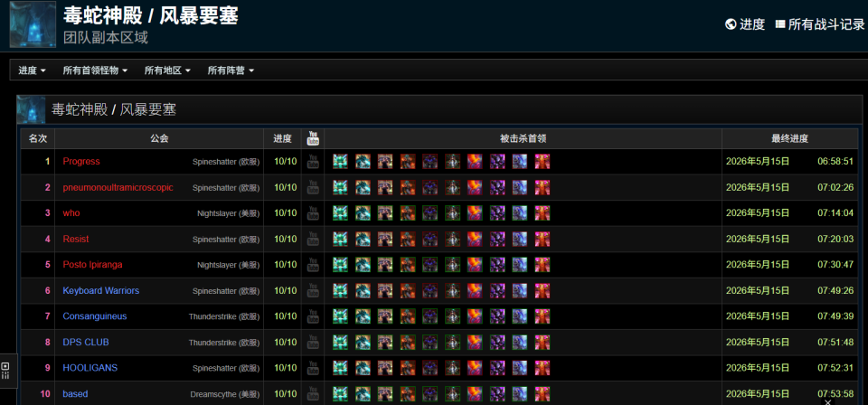
Task: Click Nightslayer (美服) in Posto Ipiranga row
Action: click(x=228, y=265)
